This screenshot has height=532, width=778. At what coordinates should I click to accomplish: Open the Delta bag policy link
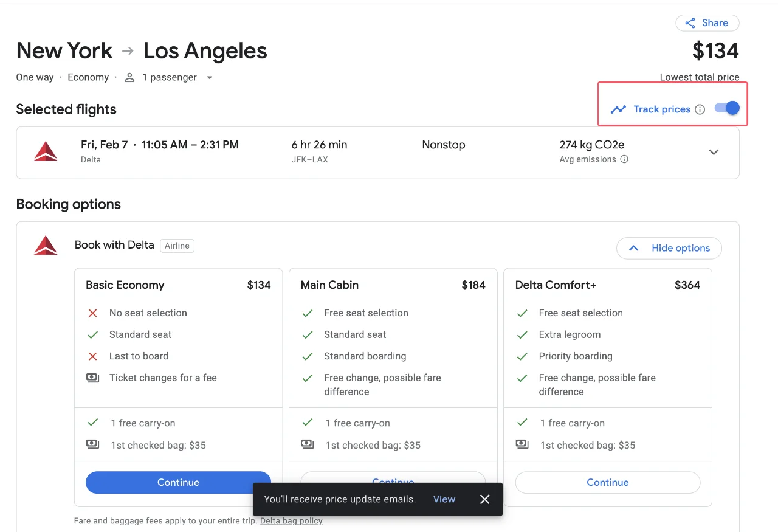pyautogui.click(x=291, y=520)
